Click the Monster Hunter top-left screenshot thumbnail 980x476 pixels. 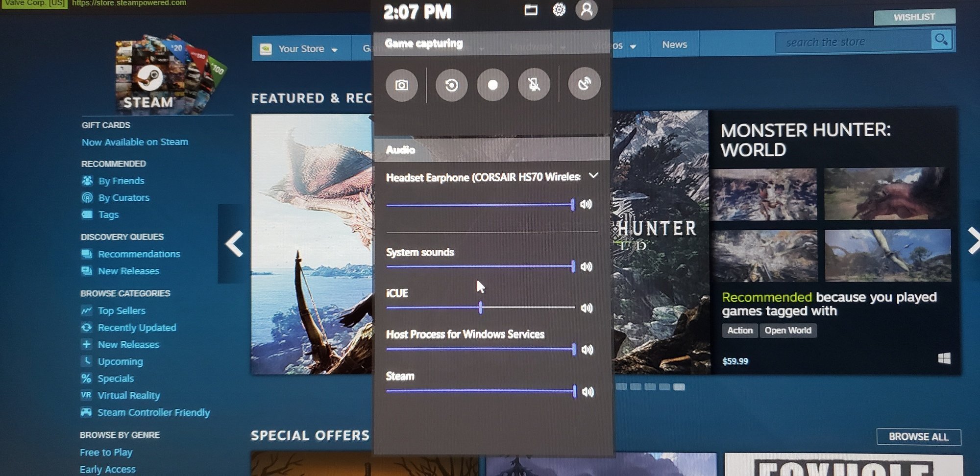tap(764, 194)
